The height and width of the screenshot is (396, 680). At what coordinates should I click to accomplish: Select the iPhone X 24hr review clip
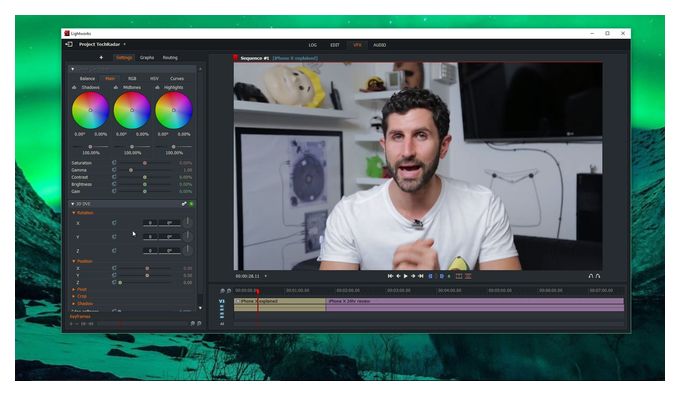pos(475,304)
